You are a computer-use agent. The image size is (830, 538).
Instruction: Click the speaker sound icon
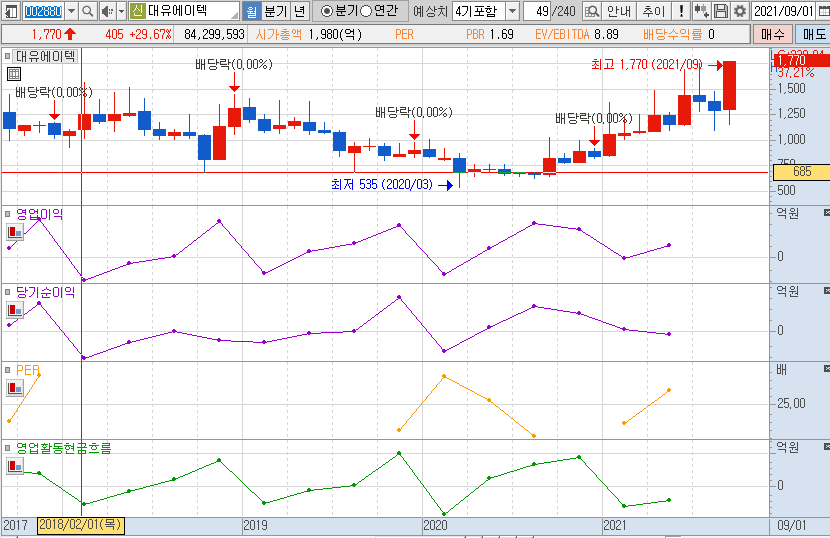[107, 11]
